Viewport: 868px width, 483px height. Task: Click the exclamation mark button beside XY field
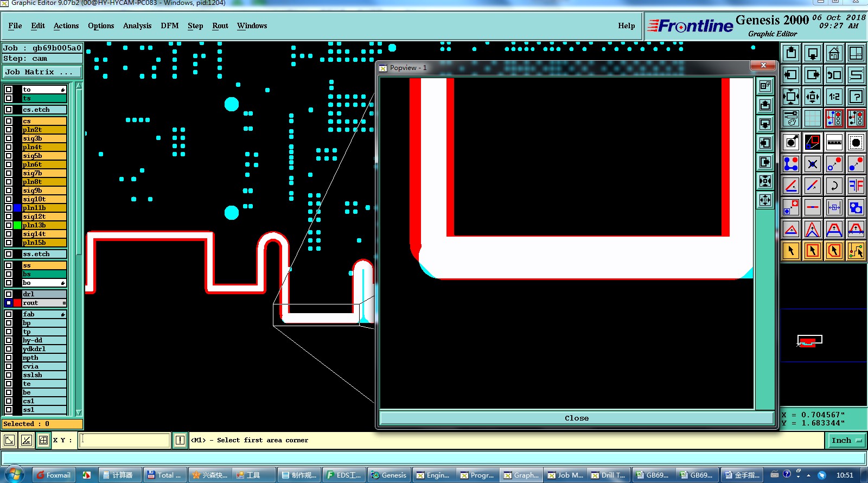tap(180, 440)
